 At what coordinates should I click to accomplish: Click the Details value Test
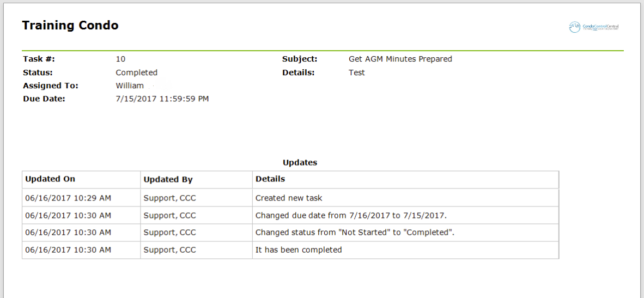tap(356, 72)
